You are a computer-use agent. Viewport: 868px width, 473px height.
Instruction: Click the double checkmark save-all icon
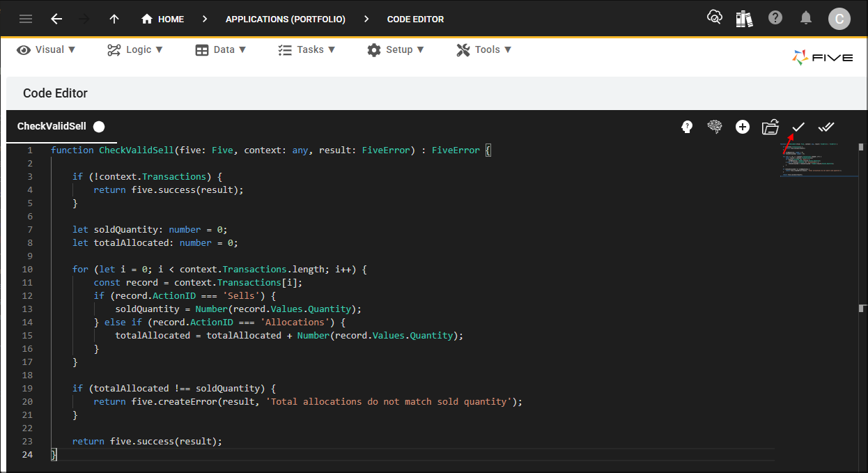tap(826, 127)
